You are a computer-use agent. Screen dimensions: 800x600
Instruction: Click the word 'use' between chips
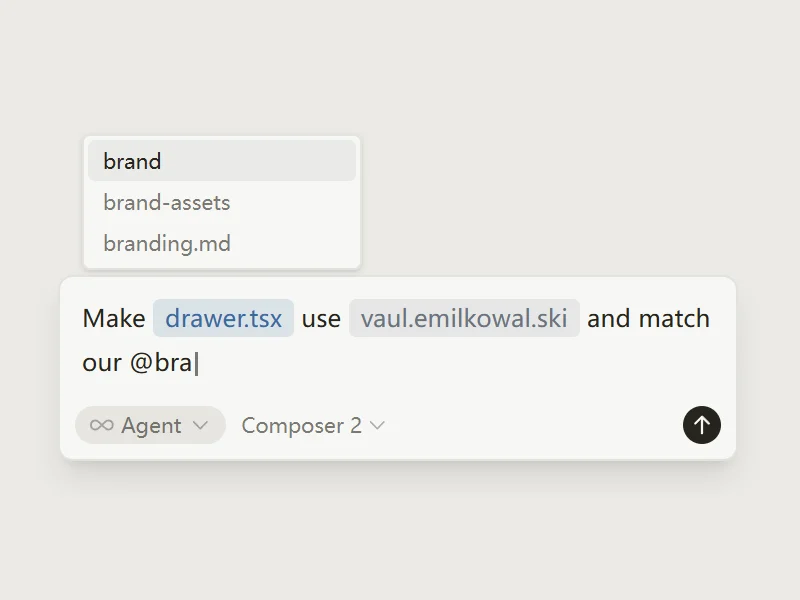click(321, 319)
